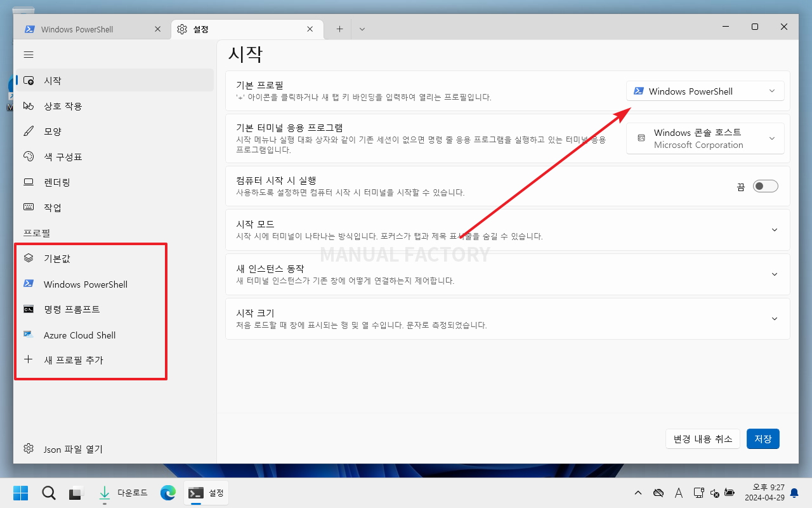812x508 pixels.
Task: Close the 설정 tab
Action: click(x=310, y=29)
